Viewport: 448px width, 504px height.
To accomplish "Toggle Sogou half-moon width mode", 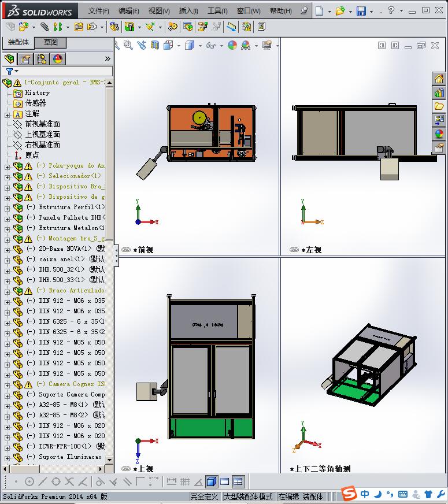I will [x=378, y=494].
